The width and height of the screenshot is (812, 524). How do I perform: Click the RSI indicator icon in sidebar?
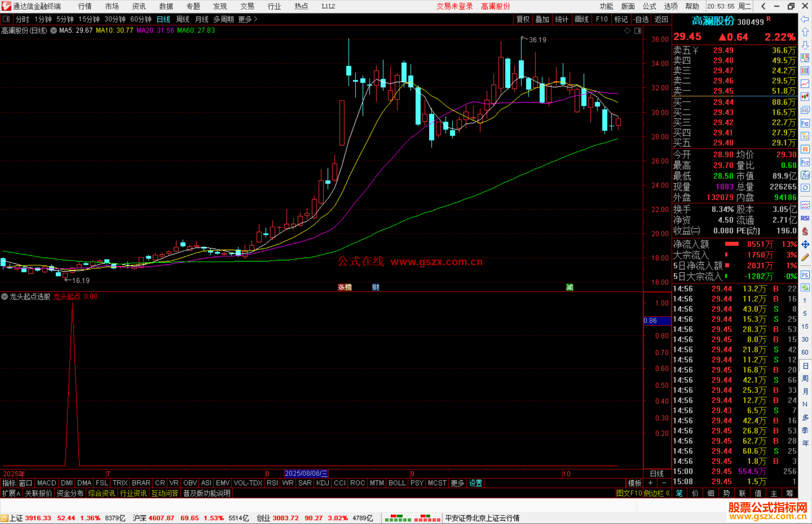click(x=805, y=218)
